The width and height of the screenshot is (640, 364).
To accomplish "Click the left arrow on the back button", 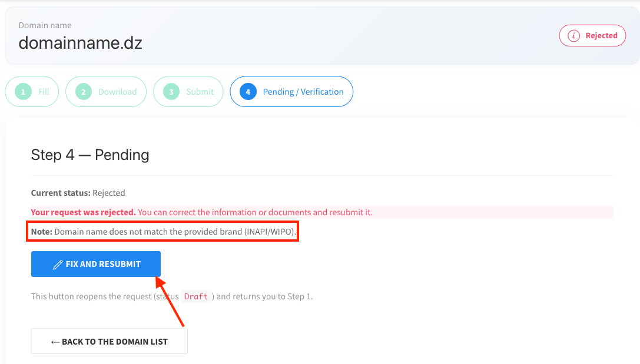I will pos(55,342).
